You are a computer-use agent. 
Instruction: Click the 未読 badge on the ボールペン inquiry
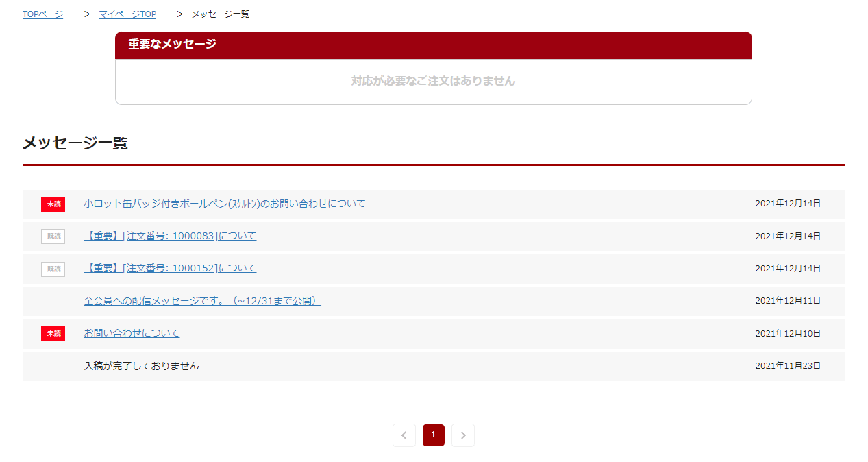[x=53, y=204]
